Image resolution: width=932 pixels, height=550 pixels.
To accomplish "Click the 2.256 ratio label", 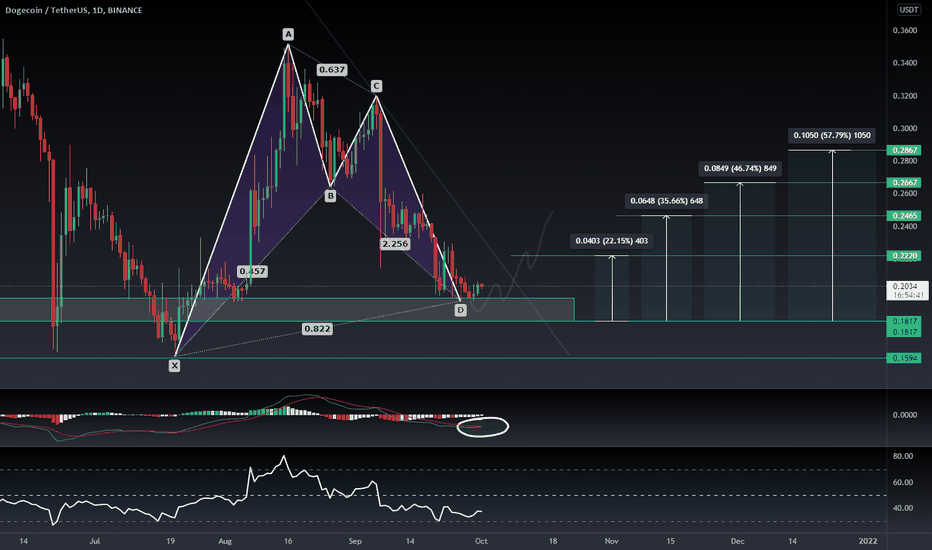I will (x=395, y=244).
